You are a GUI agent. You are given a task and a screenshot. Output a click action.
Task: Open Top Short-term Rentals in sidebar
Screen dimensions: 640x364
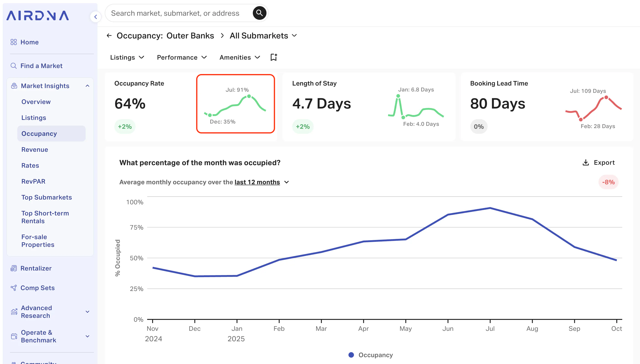click(45, 217)
